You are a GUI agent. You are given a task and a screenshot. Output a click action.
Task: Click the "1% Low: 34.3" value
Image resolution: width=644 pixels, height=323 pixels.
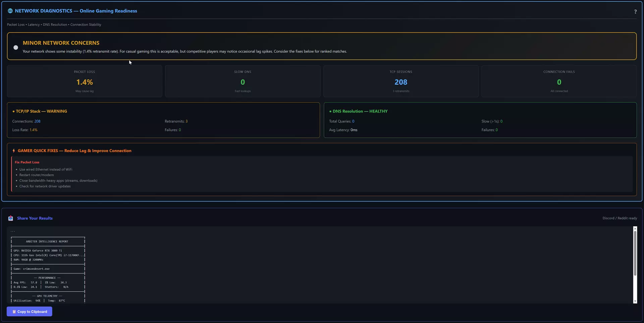56,282
